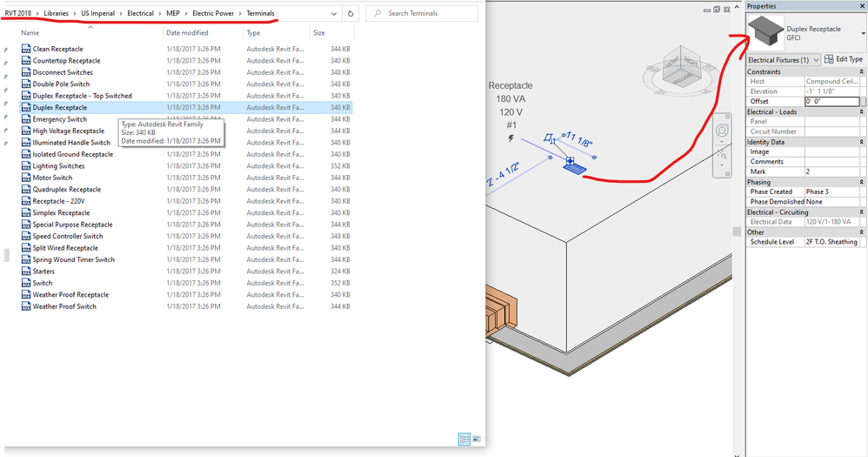Click the Offset value field in Properties
Viewport: 868px width, 457px height.
point(832,101)
